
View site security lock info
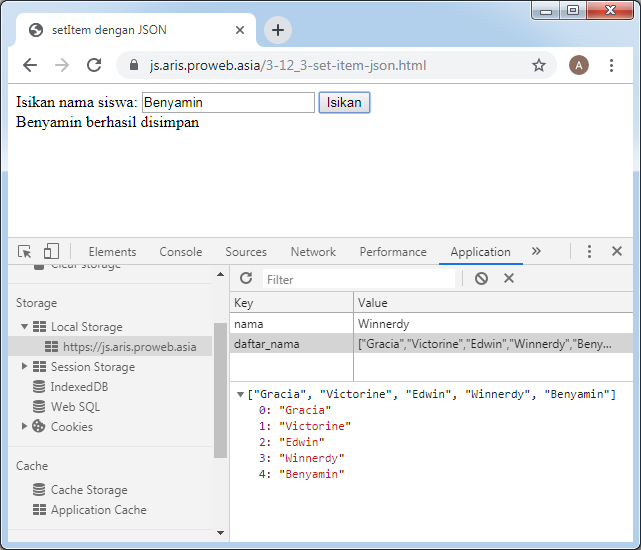[134, 65]
